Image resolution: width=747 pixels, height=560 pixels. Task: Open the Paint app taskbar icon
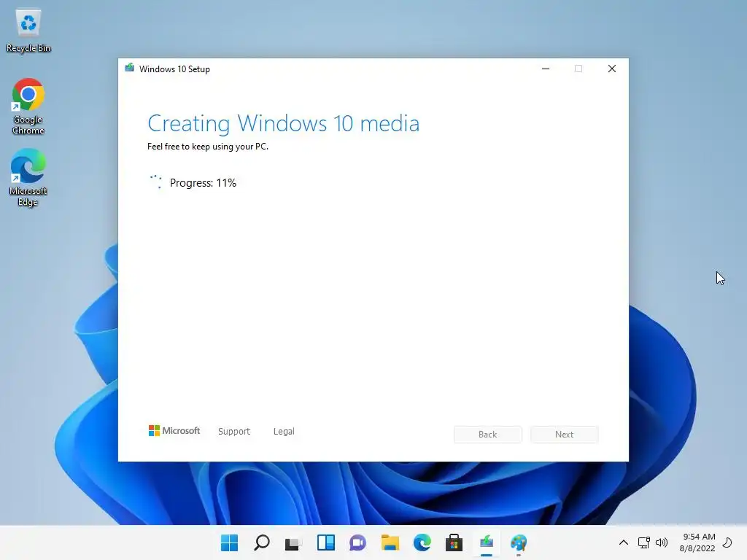point(519,542)
